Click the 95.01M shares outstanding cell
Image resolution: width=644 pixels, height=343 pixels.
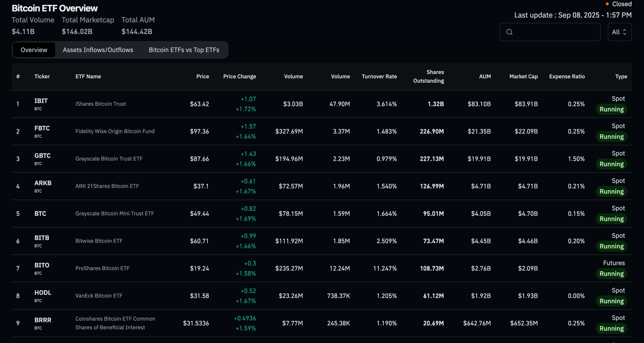click(433, 214)
